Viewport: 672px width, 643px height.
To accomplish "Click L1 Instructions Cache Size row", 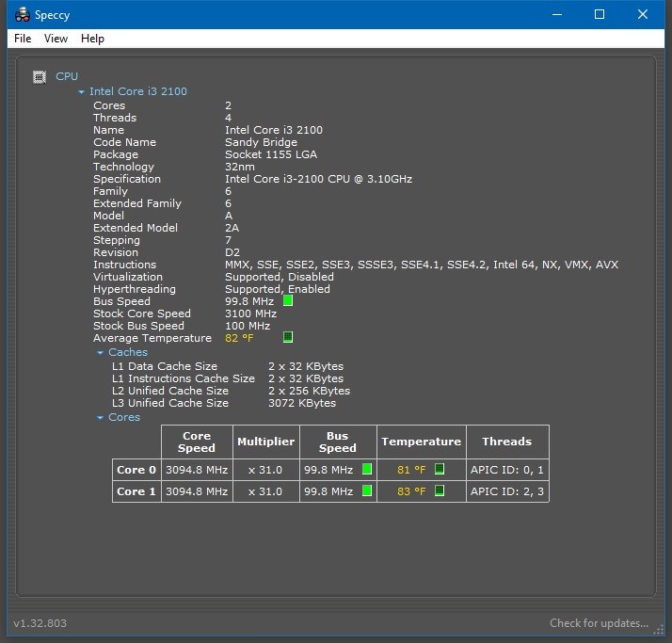I will [x=228, y=378].
